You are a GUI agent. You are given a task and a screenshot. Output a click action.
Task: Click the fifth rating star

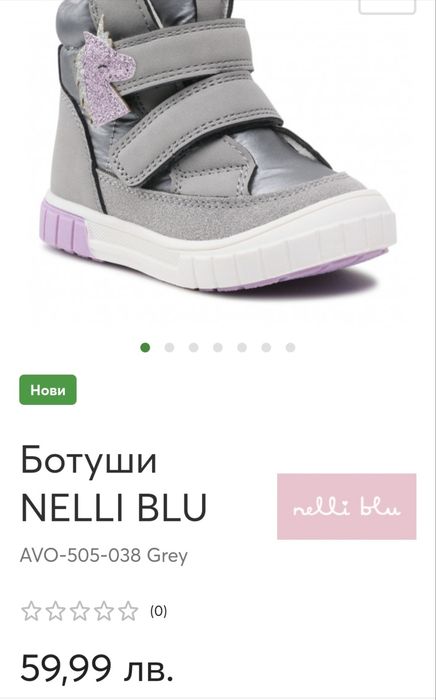128,611
